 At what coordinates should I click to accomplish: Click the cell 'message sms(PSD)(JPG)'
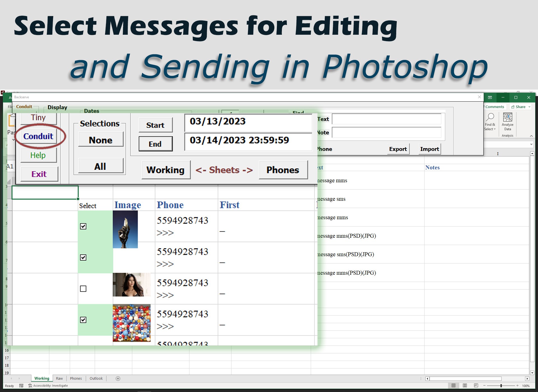[370, 254]
